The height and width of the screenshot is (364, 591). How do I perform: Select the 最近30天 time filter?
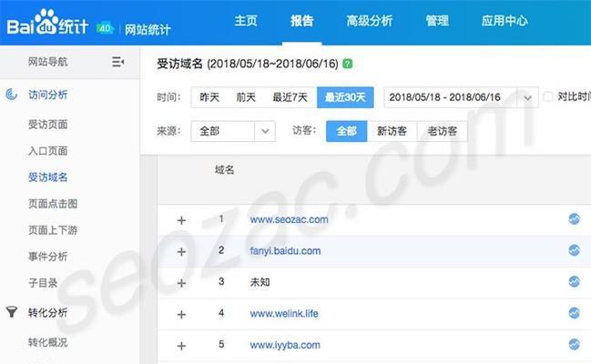(x=345, y=97)
